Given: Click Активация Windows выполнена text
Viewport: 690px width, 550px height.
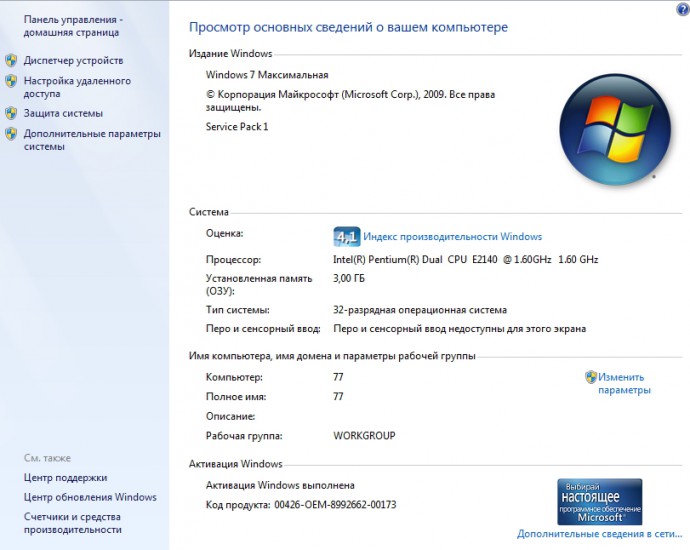Looking at the screenshot, I should point(280,485).
